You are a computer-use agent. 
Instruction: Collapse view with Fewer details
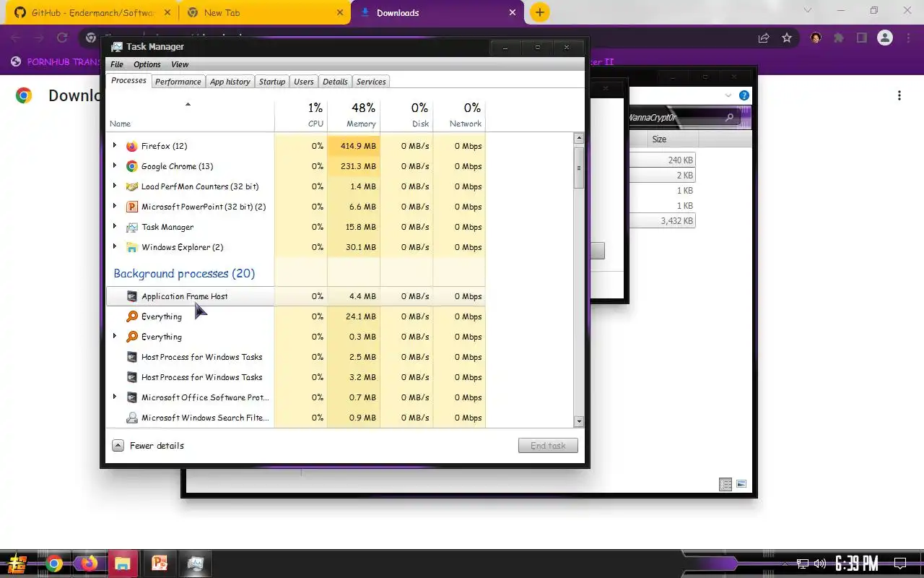coord(148,446)
